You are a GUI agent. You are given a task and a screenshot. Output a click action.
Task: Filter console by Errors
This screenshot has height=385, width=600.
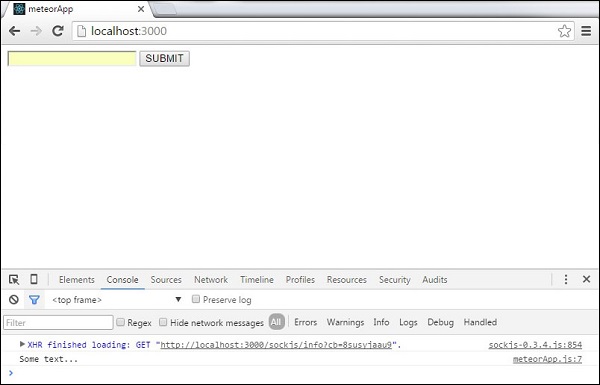tap(305, 322)
